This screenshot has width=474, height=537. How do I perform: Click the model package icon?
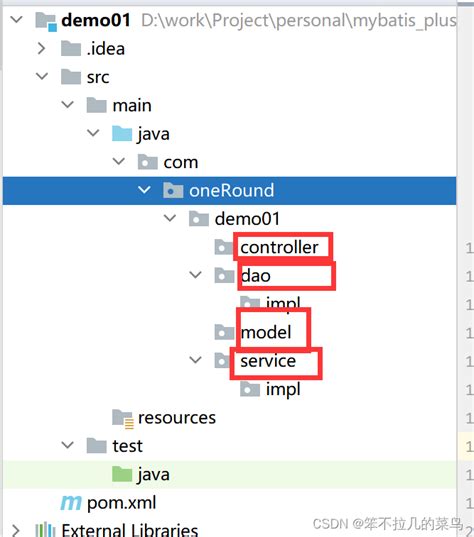click(224, 332)
